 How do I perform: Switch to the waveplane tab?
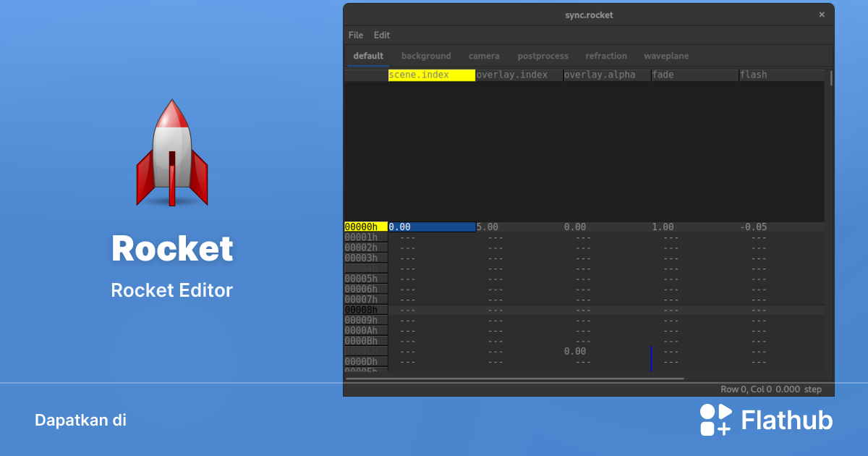point(666,56)
